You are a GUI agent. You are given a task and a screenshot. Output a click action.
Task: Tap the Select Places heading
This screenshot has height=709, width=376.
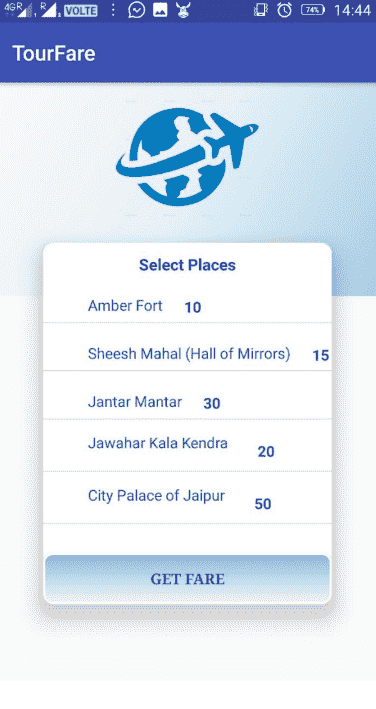click(187, 265)
